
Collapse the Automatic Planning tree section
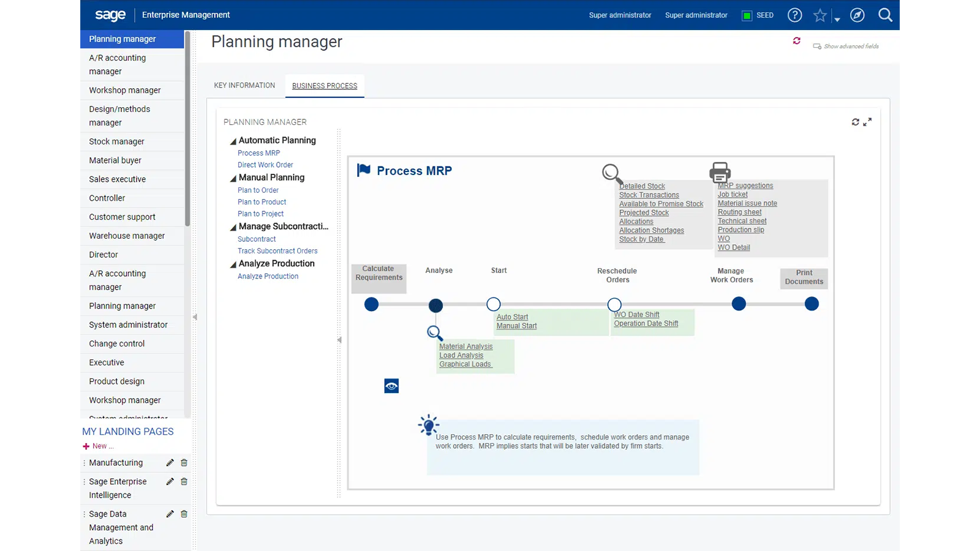click(x=233, y=141)
